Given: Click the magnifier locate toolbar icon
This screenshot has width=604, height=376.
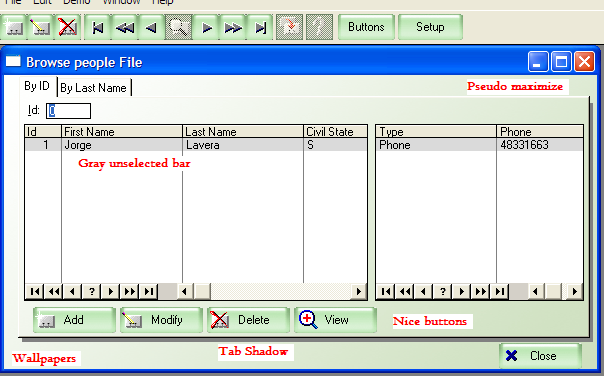Looking at the screenshot, I should tap(179, 27).
